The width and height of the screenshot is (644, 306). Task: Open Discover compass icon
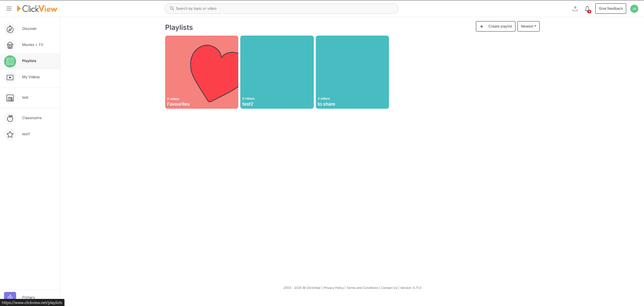pyautogui.click(x=10, y=29)
